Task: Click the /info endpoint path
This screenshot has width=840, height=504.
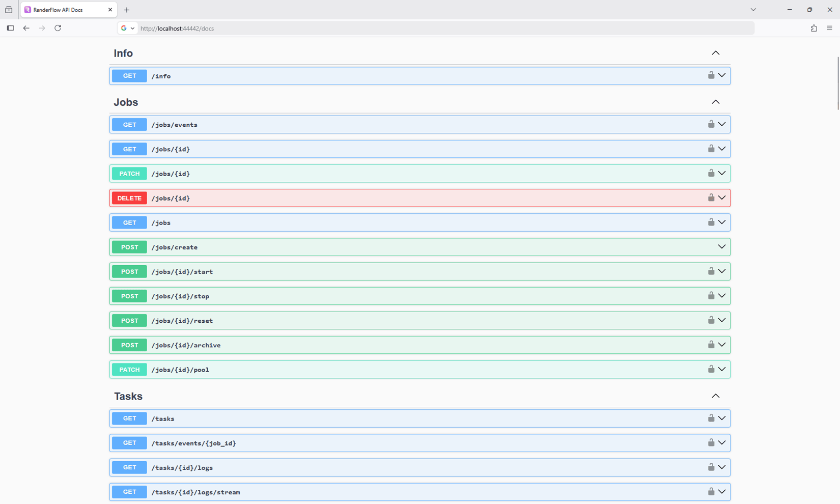Action: [x=161, y=76]
